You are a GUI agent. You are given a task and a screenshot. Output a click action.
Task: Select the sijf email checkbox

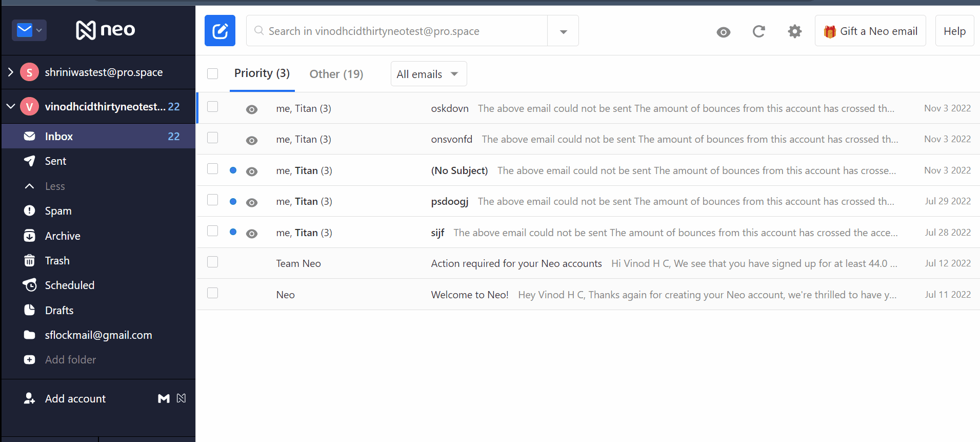213,231
